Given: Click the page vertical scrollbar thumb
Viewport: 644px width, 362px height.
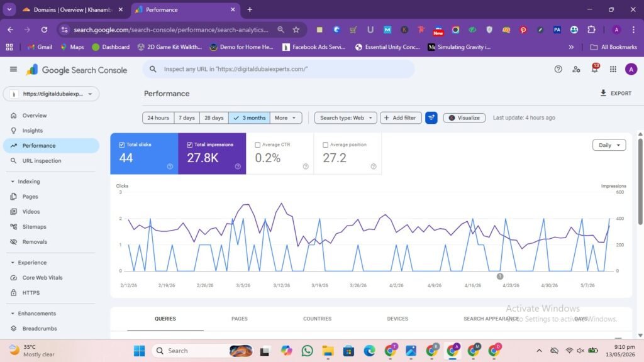Looking at the screenshot, I should click(x=640, y=182).
